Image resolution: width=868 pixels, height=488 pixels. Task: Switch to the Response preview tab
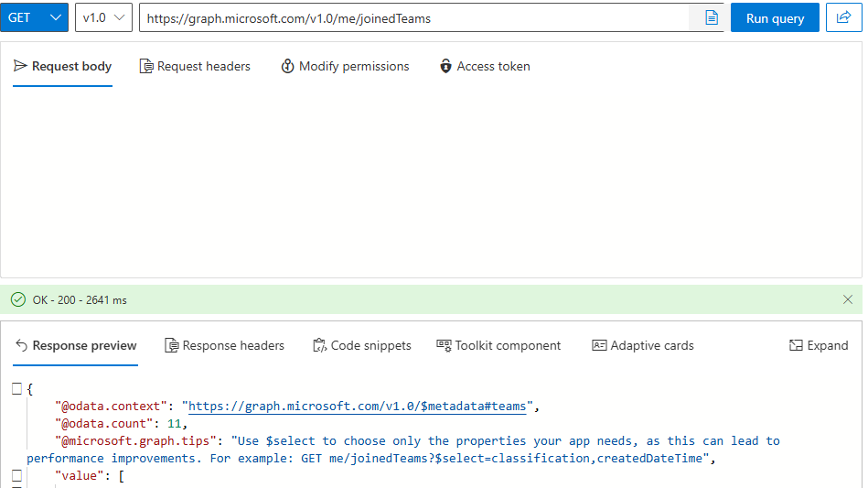[75, 346]
